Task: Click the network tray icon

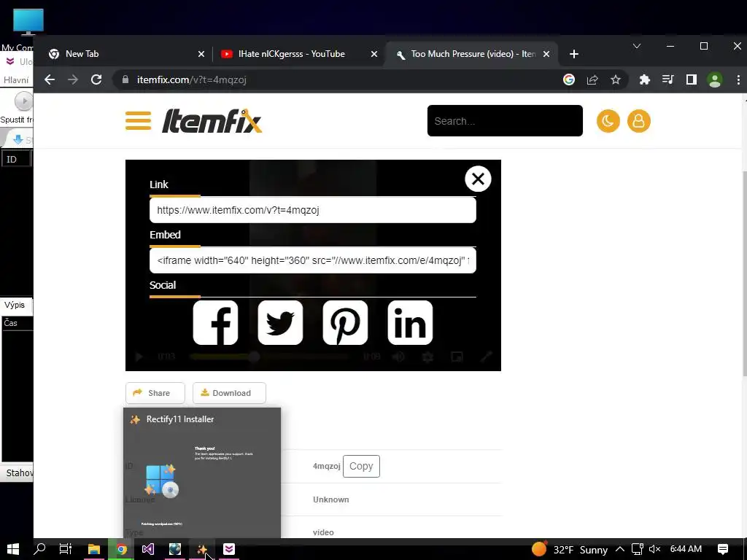Action: 637,550
